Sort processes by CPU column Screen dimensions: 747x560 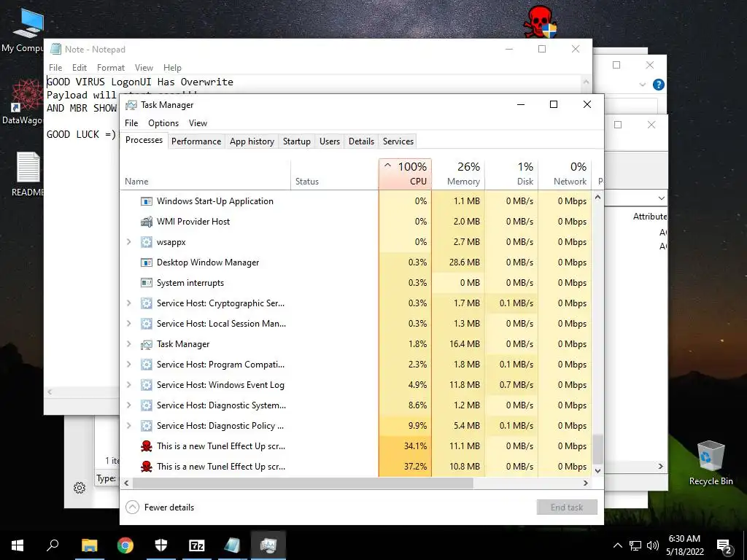[x=406, y=174]
